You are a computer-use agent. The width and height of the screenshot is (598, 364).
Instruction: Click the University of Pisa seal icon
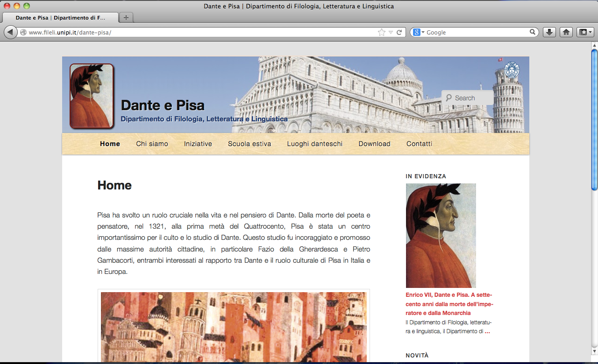512,70
